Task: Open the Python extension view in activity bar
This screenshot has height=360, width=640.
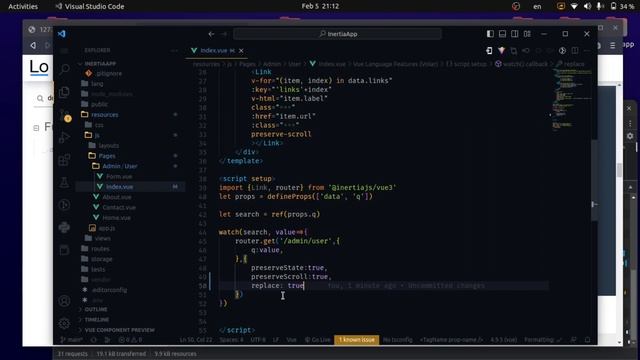Action: [x=64, y=227]
